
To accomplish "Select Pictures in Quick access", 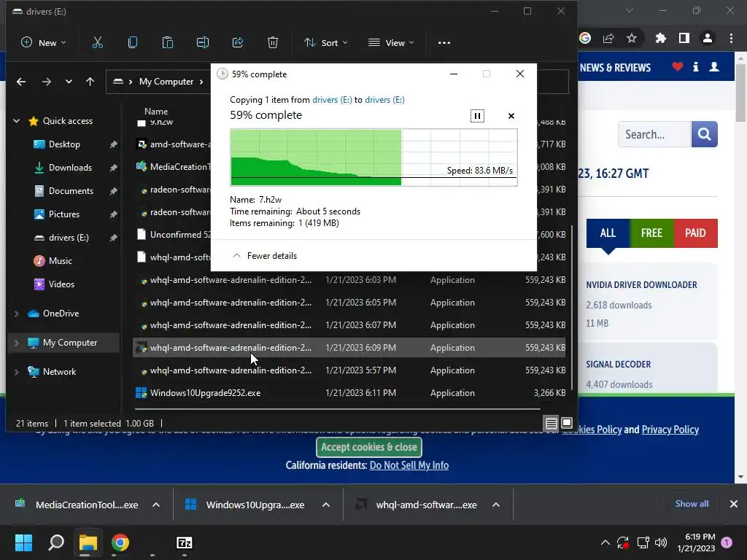I will coord(64,214).
